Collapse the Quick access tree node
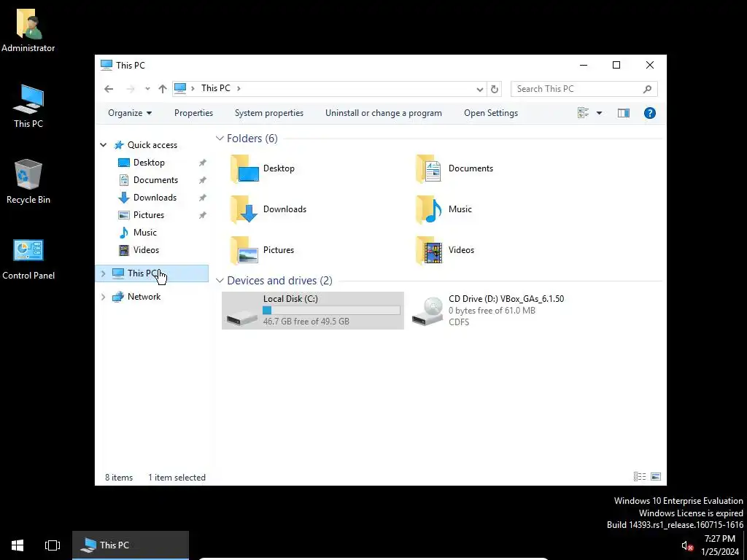The width and height of the screenshot is (747, 560). [103, 145]
